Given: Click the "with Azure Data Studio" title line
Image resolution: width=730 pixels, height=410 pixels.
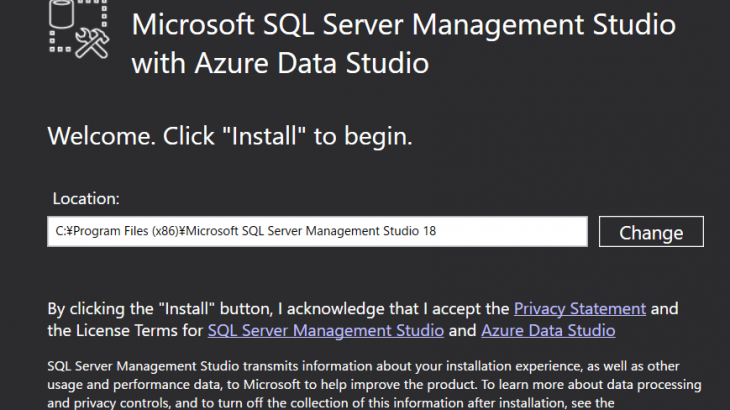Looking at the screenshot, I should [x=280, y=65].
